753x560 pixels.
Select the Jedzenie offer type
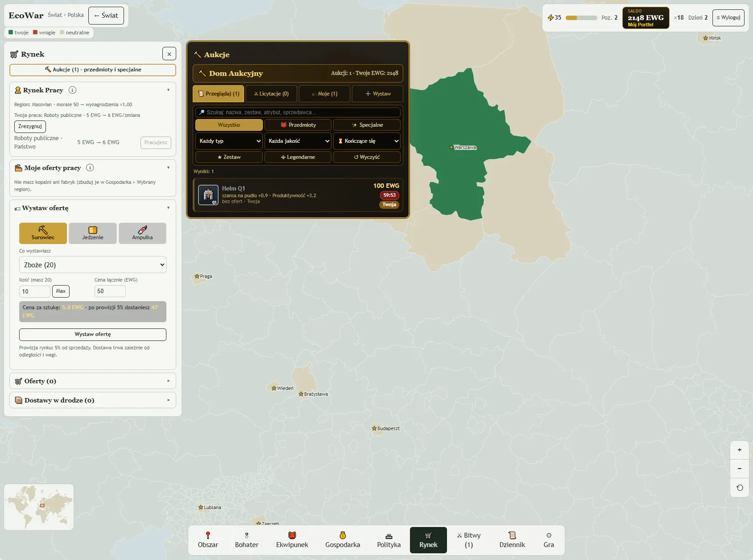(93, 233)
